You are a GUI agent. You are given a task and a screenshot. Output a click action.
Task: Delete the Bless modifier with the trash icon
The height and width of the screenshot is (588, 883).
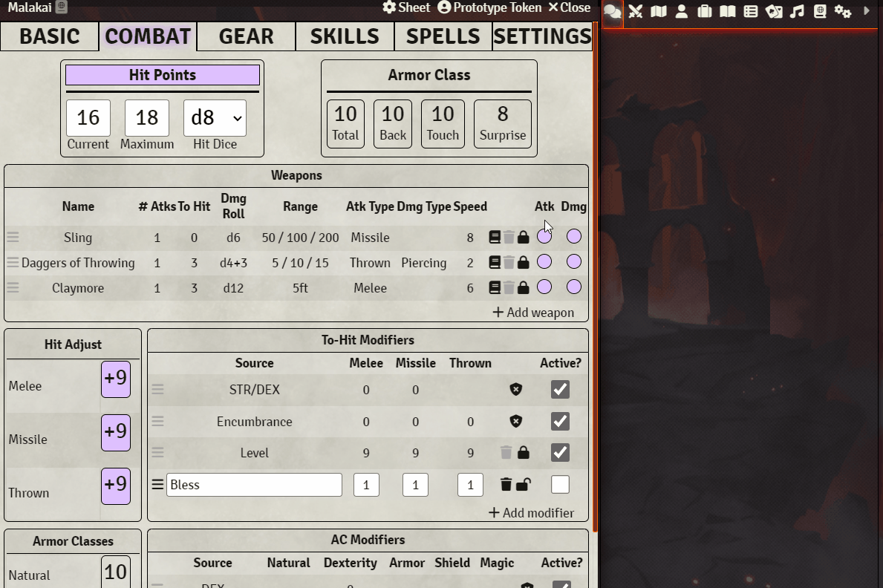click(x=506, y=484)
